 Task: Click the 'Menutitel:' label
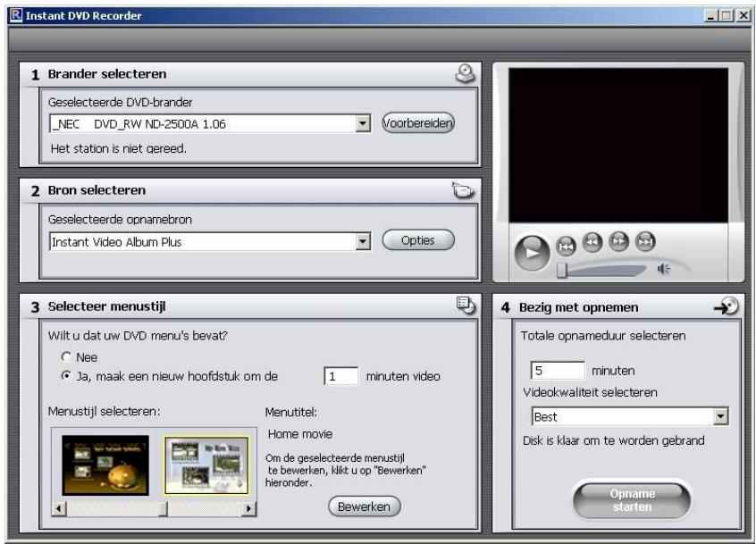[290, 412]
